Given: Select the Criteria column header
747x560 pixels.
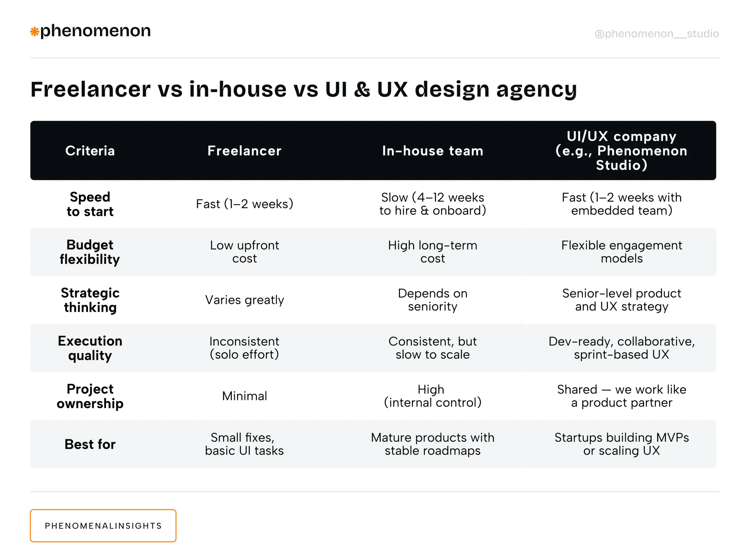Looking at the screenshot, I should click(90, 150).
